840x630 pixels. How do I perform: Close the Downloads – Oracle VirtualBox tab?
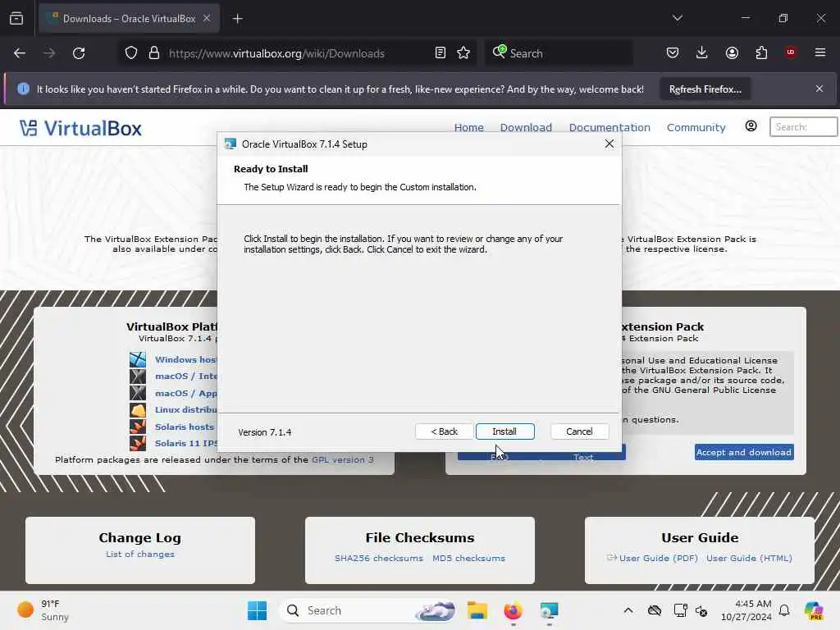point(207,18)
